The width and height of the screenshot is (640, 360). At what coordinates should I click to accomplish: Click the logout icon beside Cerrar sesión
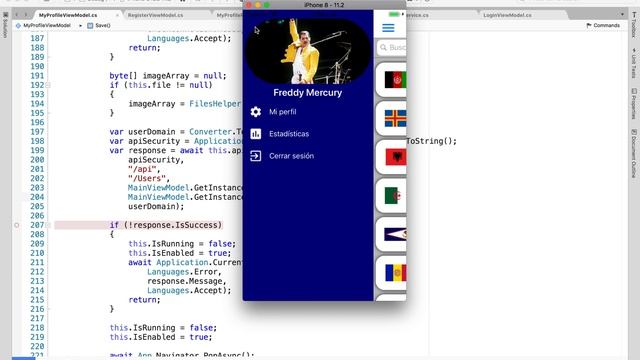[x=256, y=156]
